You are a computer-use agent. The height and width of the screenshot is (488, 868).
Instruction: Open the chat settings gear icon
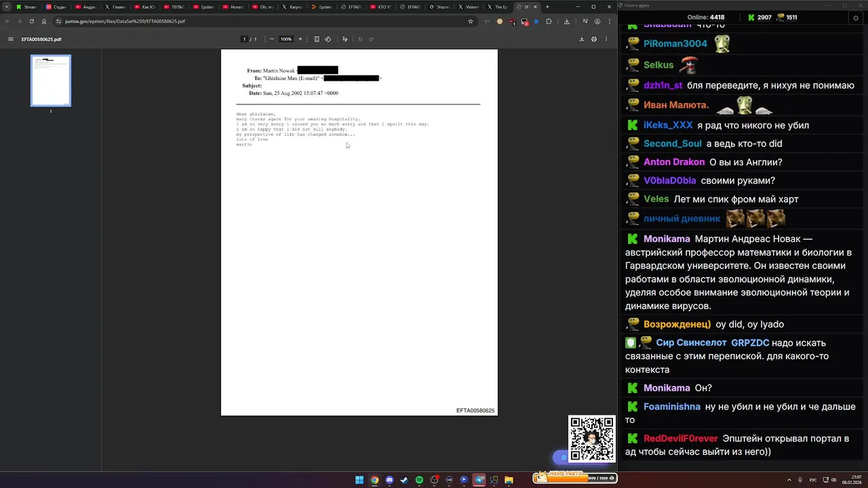pyautogui.click(x=856, y=18)
